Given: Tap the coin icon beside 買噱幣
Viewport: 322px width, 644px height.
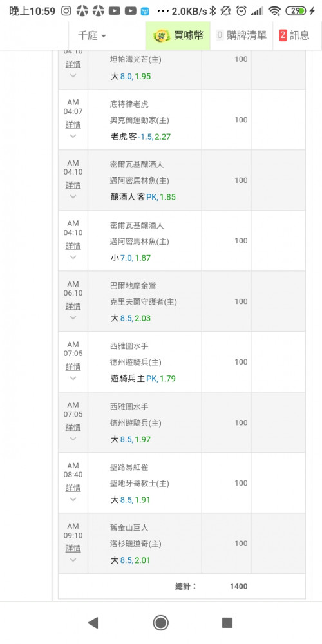Looking at the screenshot, I should point(162,35).
